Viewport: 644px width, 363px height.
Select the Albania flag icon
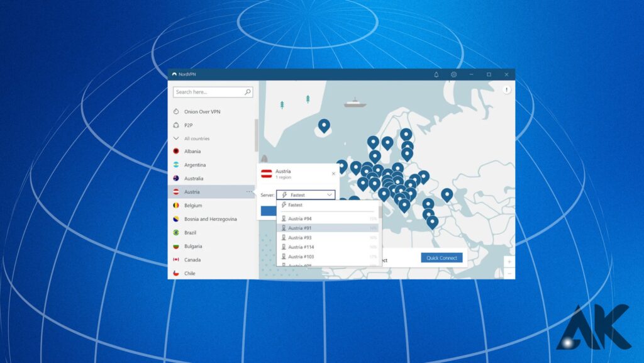[176, 151]
